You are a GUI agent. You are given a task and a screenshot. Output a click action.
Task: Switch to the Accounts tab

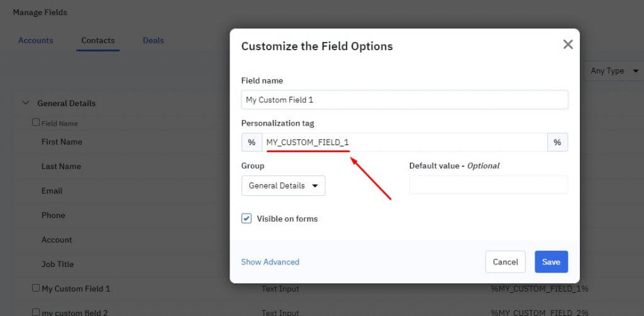pos(36,41)
